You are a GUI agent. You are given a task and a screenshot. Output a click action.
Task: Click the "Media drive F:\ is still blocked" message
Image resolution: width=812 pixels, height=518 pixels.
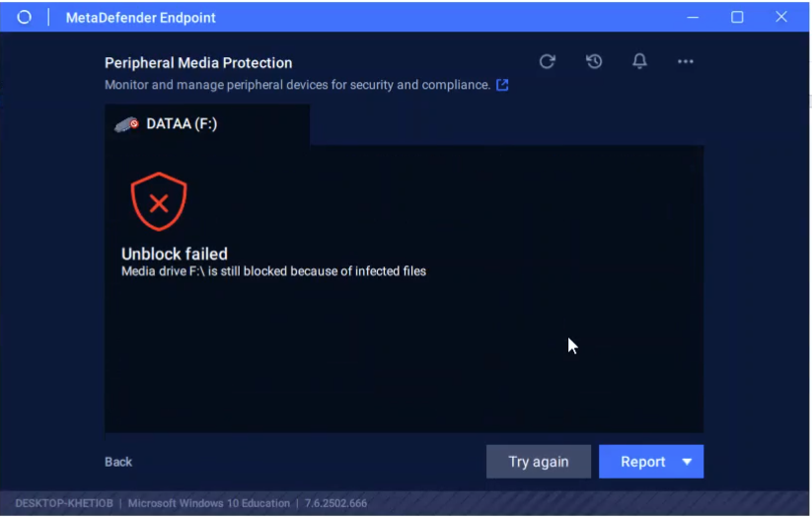tap(273, 271)
